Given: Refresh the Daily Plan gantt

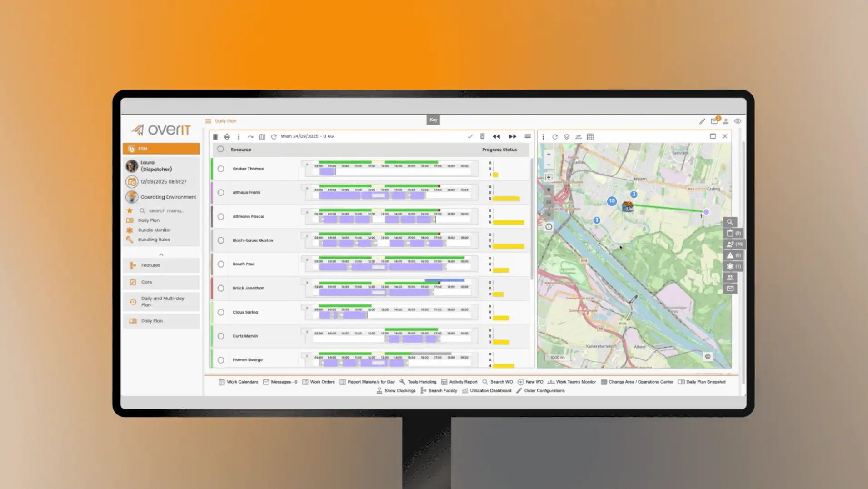Looking at the screenshot, I should tap(274, 136).
